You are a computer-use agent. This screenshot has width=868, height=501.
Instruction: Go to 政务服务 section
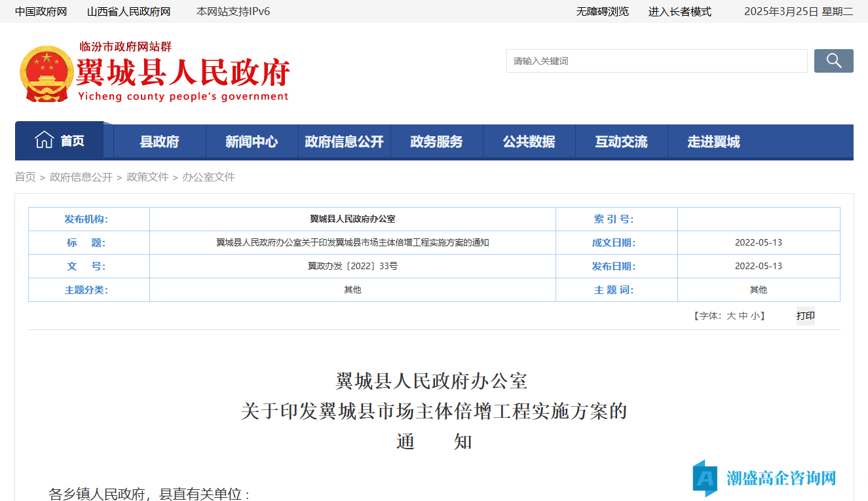tap(436, 141)
